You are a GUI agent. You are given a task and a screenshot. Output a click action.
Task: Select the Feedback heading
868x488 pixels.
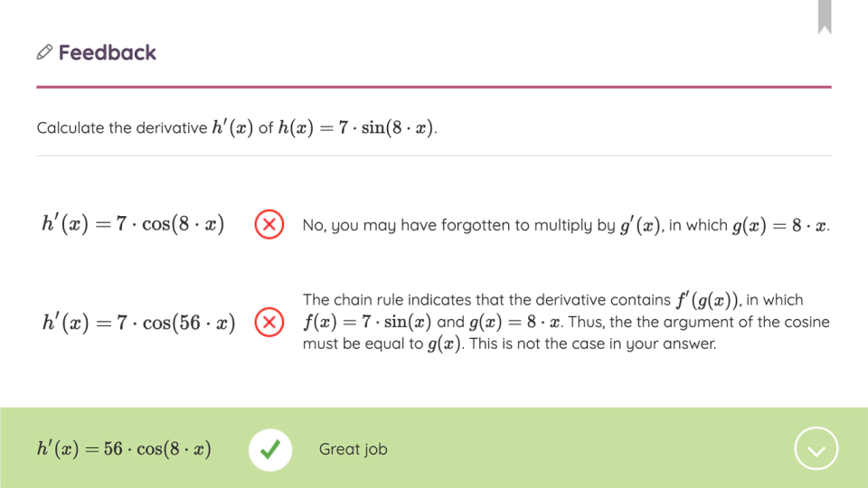107,52
